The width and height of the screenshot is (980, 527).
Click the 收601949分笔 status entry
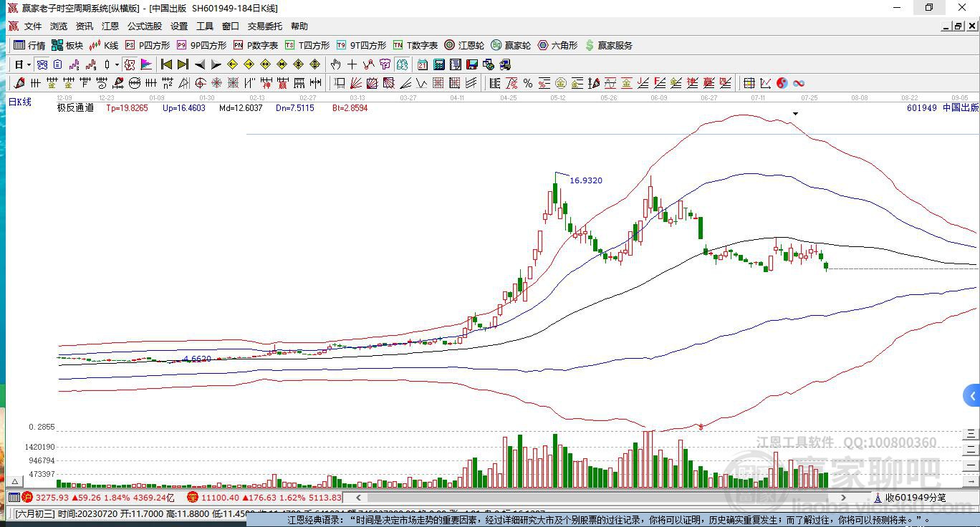tap(910, 497)
